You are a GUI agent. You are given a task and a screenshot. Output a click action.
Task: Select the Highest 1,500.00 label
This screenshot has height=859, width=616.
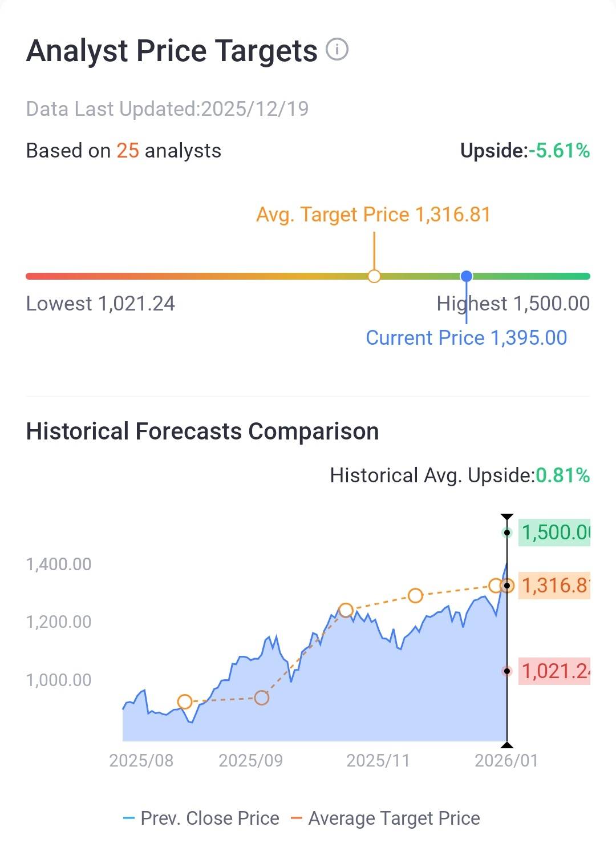pos(513,304)
